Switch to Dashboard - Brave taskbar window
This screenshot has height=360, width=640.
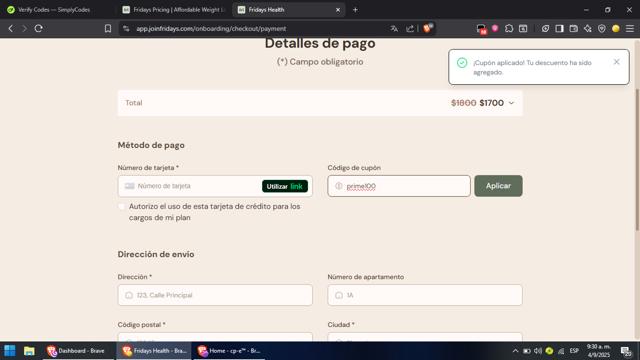(x=78, y=351)
